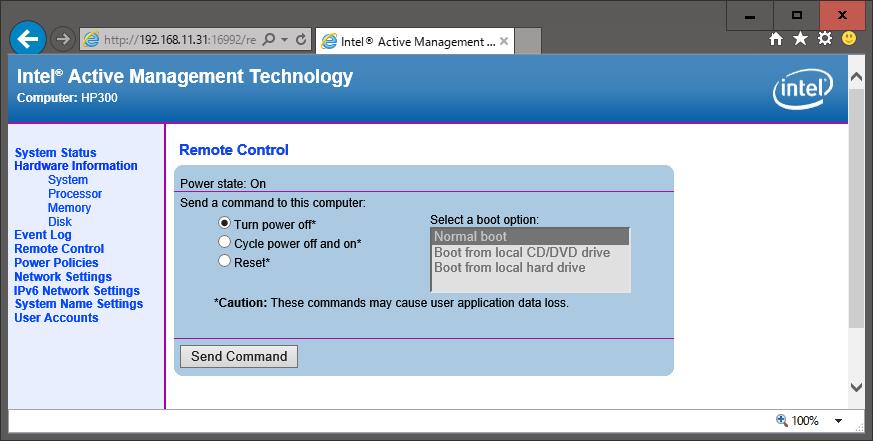Close the Intel Active Management tab

pyautogui.click(x=504, y=41)
